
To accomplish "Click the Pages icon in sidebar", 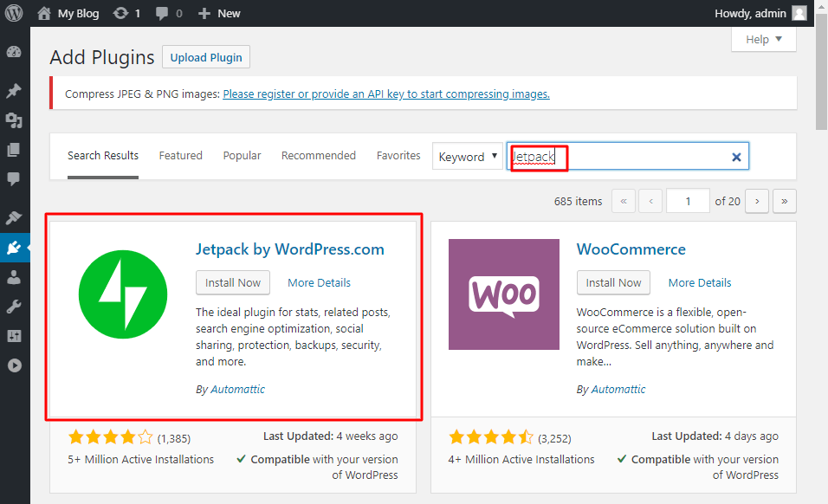I will point(14,148).
